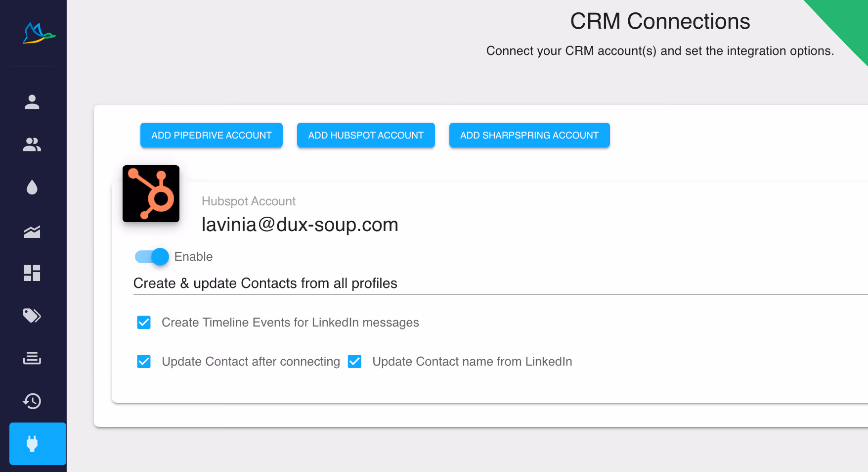Open the team members sidebar icon

[x=32, y=144]
